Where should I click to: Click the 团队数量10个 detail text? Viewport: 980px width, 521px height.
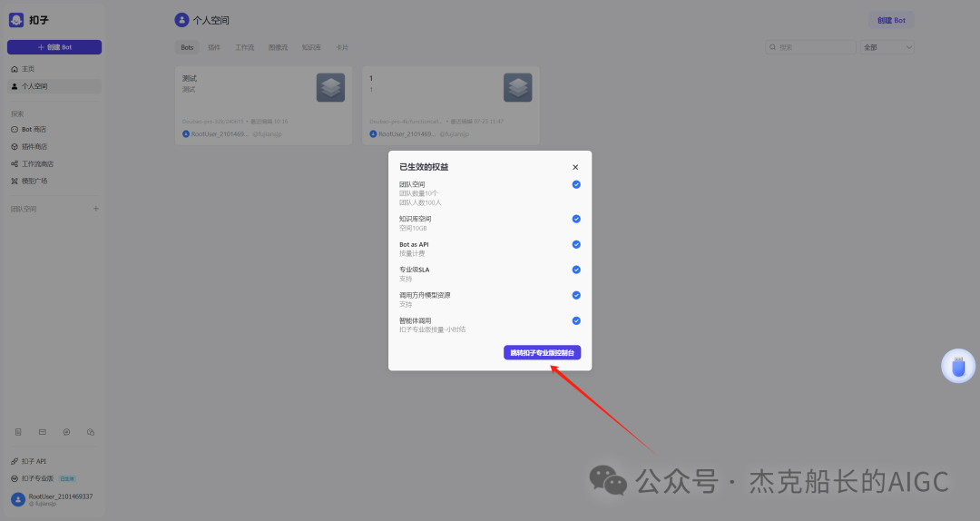tap(418, 193)
